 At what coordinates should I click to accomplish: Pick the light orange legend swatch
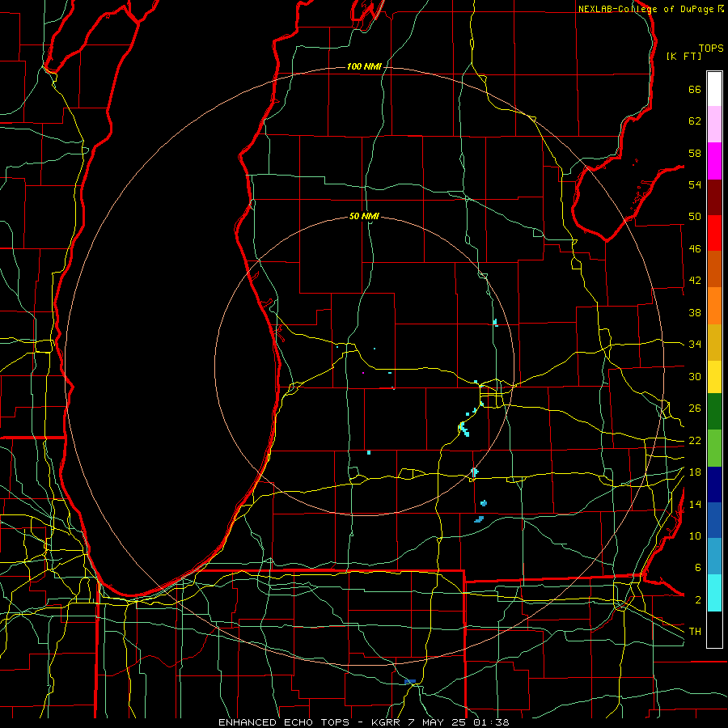click(x=714, y=306)
